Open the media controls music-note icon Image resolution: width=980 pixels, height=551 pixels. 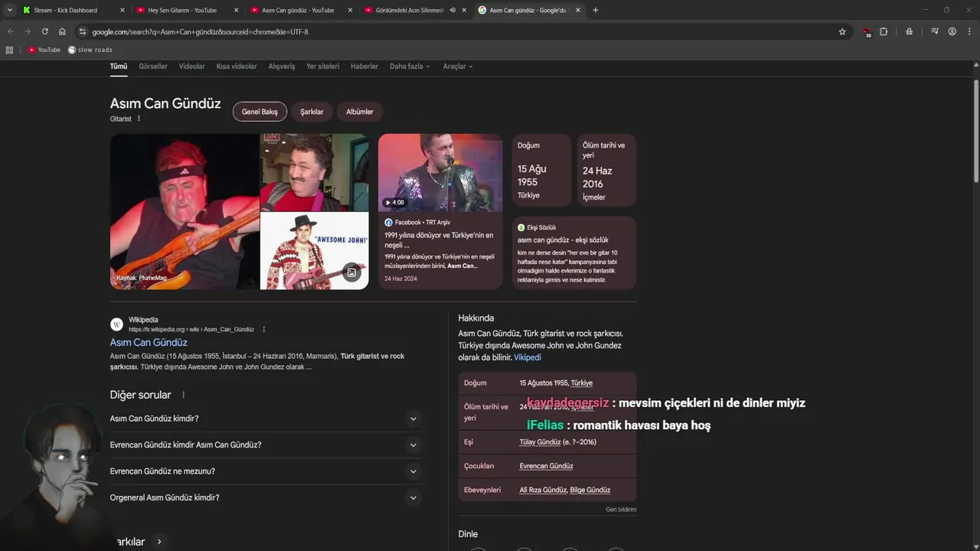click(x=935, y=31)
